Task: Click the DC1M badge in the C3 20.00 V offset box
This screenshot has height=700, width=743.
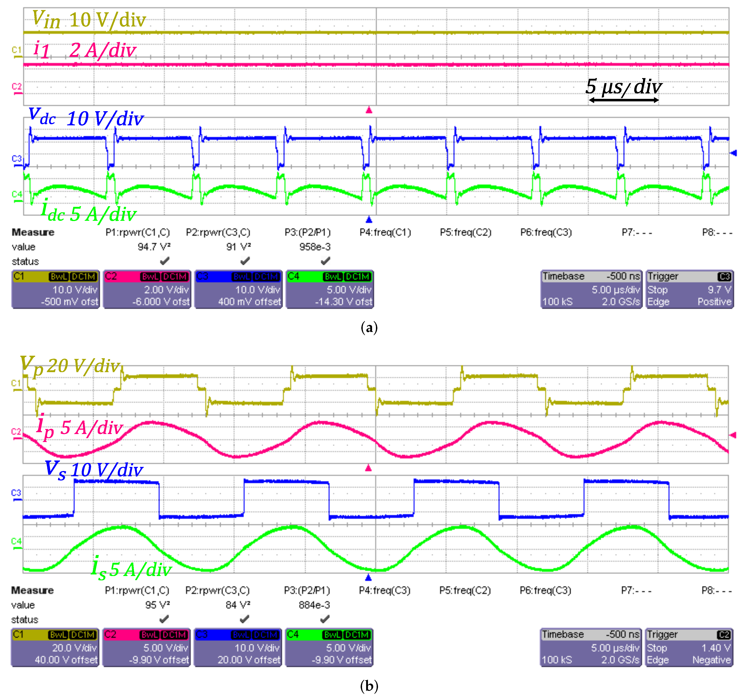Action: coord(266,635)
